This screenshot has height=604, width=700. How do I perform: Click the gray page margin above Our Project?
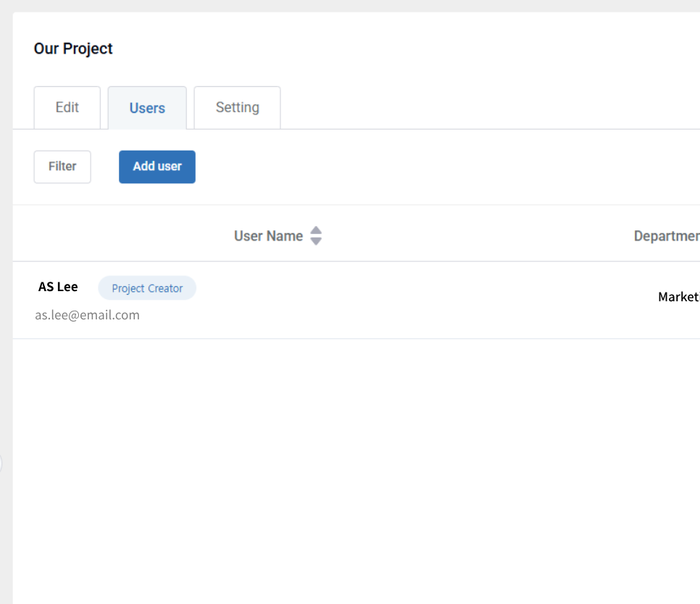348,6
